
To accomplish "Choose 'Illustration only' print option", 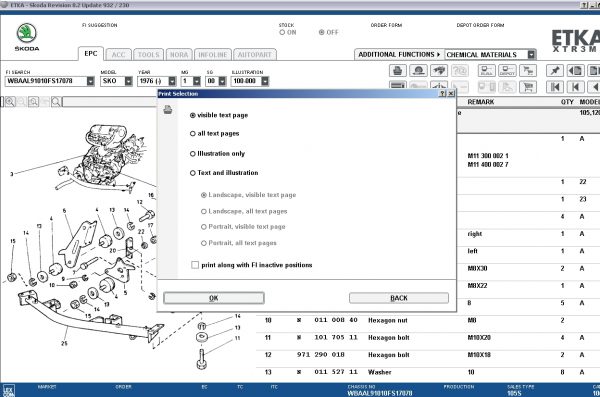I will click(193, 154).
